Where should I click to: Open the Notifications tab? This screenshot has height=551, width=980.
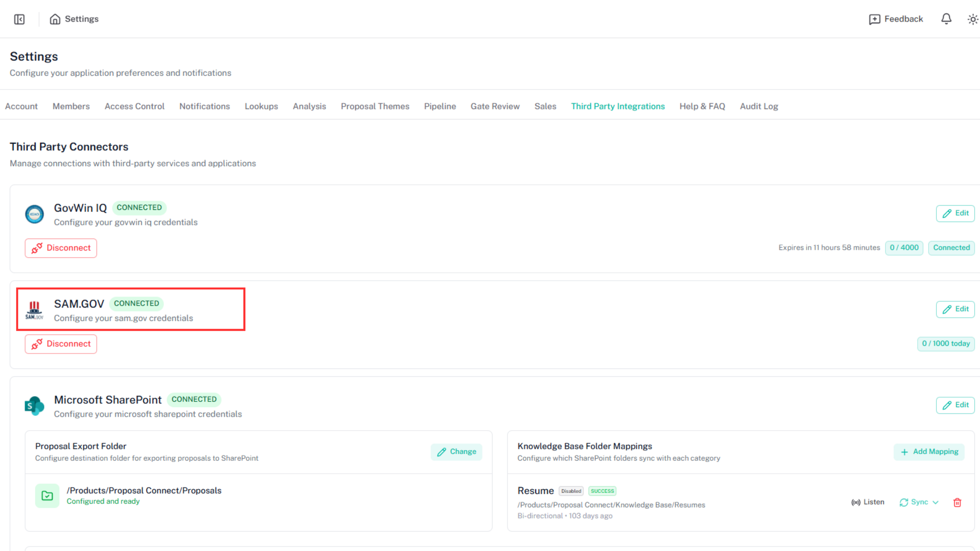(205, 106)
